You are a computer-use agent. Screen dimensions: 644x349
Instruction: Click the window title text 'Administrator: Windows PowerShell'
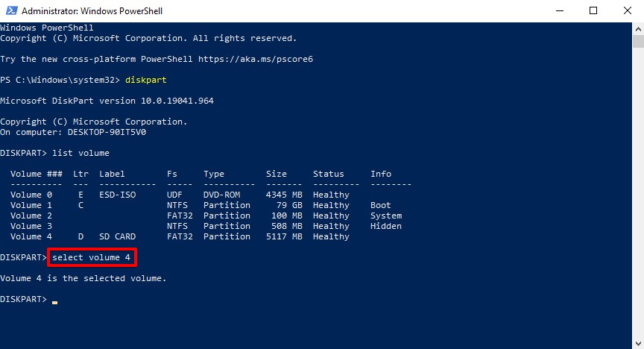point(92,11)
